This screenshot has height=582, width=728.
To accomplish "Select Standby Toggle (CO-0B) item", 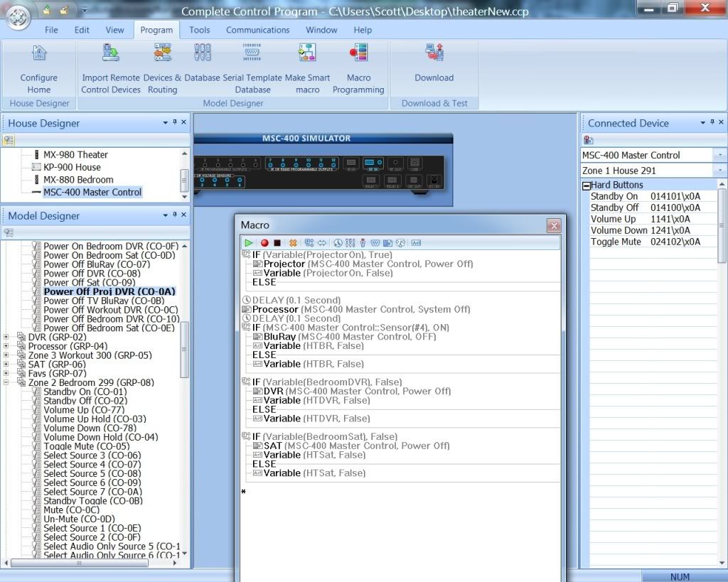I will [x=93, y=501].
